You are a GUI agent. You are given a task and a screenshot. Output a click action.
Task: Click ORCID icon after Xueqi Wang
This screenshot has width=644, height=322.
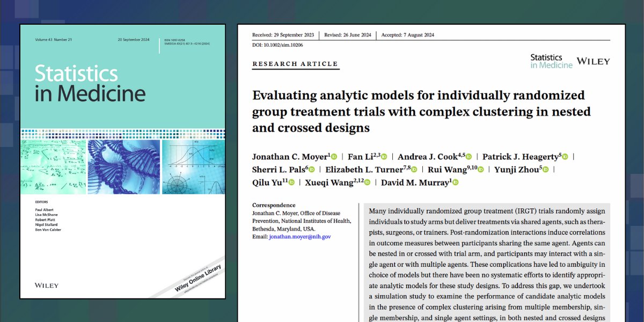(367, 182)
